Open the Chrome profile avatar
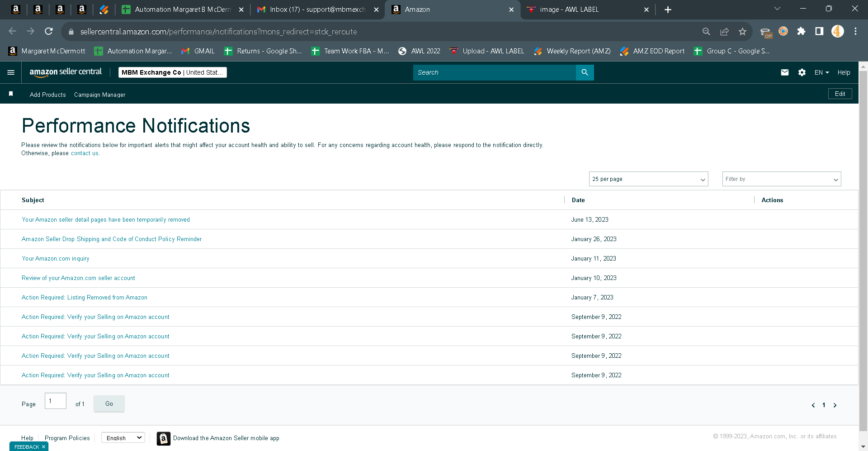868x451 pixels. [838, 31]
